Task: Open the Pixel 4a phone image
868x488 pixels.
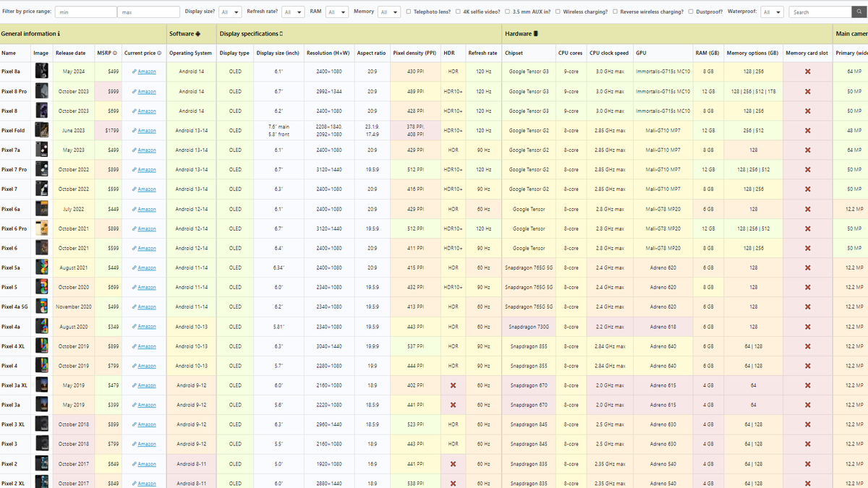Action: pyautogui.click(x=41, y=326)
